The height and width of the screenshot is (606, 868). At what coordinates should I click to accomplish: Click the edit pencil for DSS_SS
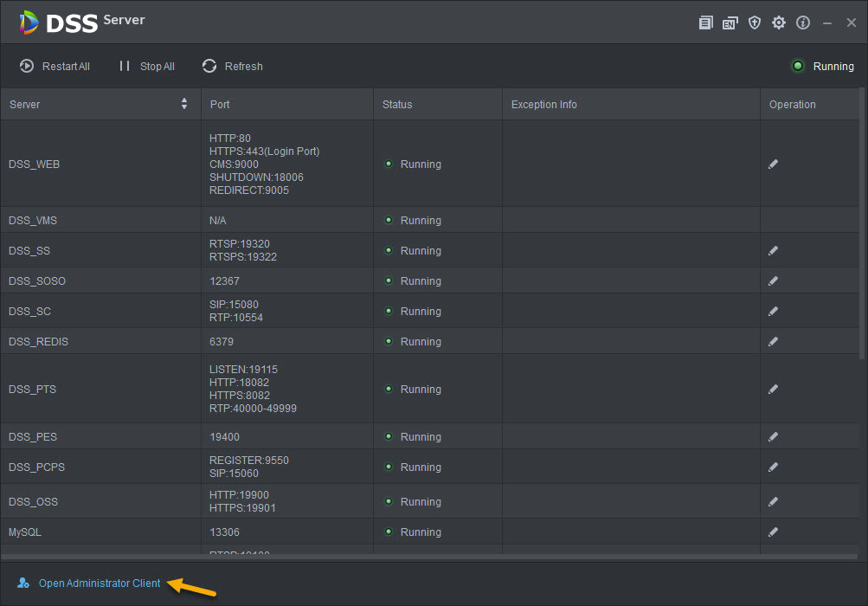773,251
